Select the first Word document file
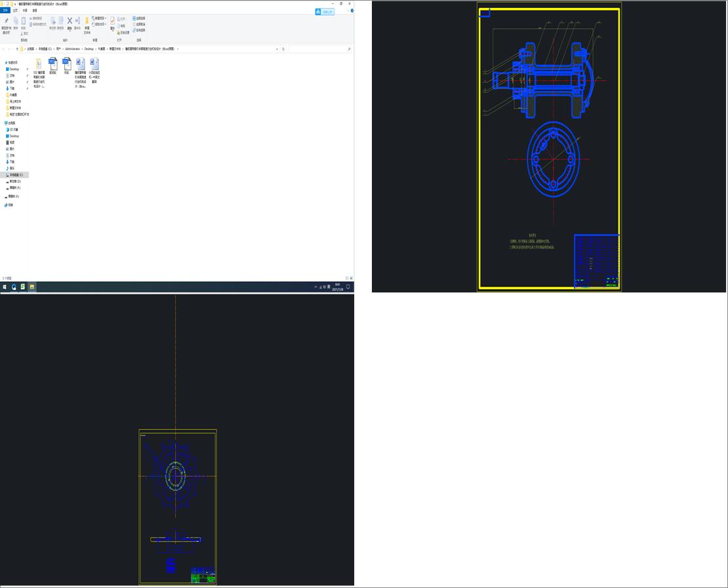The width and height of the screenshot is (728, 588). pos(80,73)
